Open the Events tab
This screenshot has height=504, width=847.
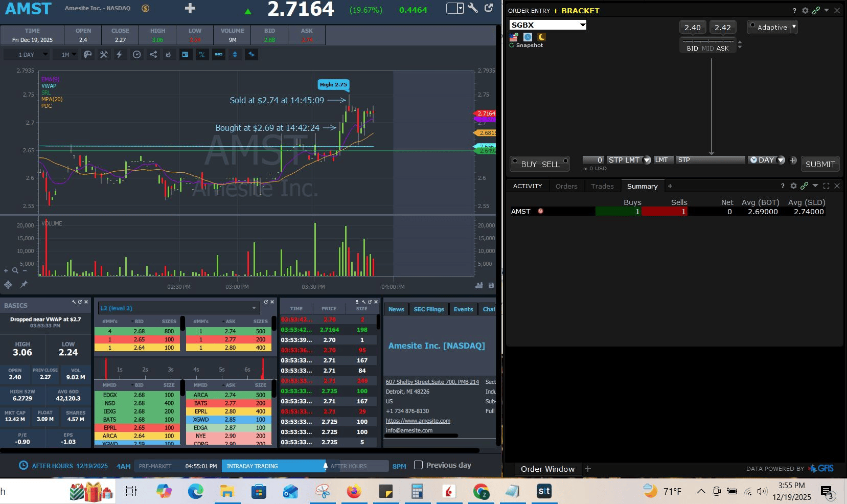pyautogui.click(x=464, y=309)
